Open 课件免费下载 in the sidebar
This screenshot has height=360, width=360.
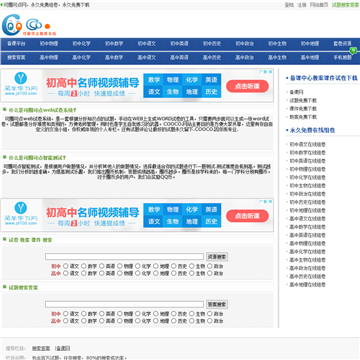pyautogui.click(x=303, y=109)
